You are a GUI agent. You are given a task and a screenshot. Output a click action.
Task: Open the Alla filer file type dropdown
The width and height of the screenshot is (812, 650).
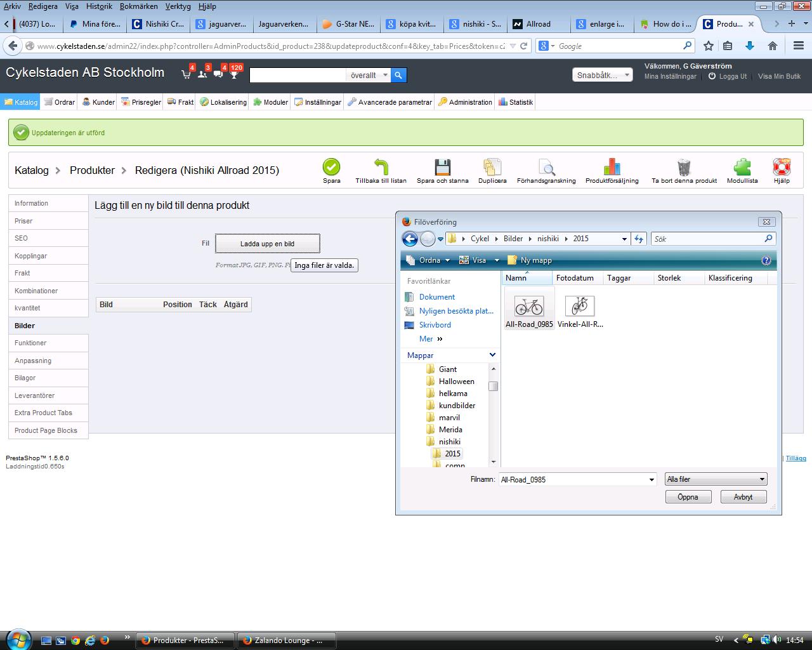click(716, 479)
